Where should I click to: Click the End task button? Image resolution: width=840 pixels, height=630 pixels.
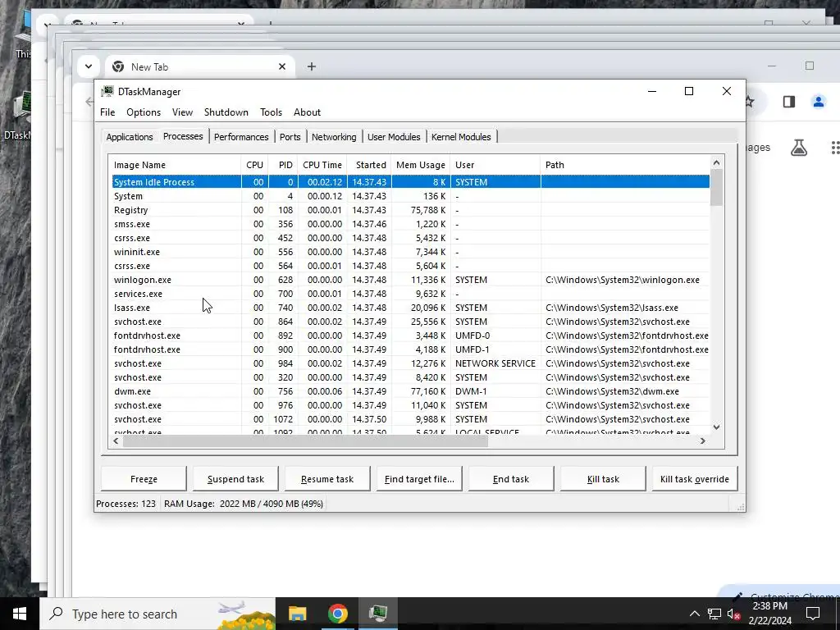point(511,479)
